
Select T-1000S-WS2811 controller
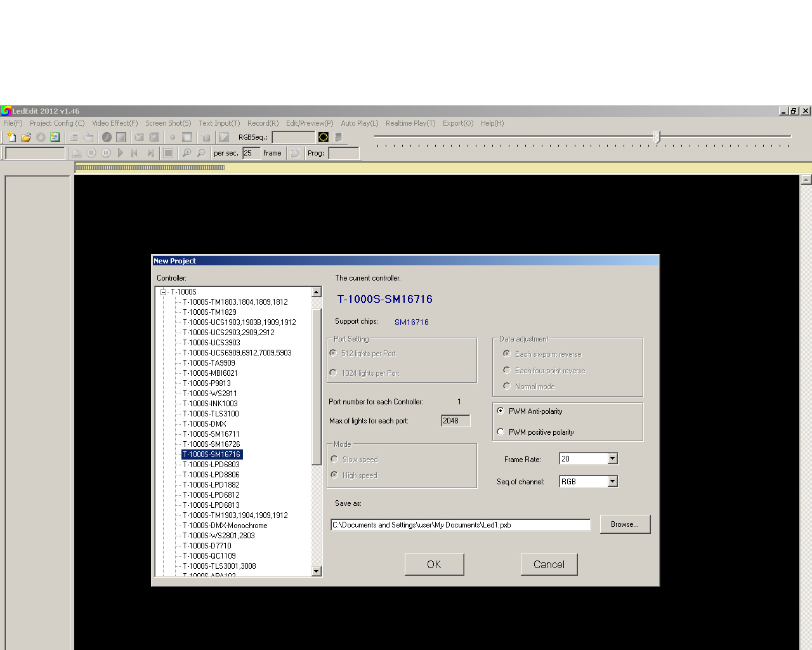(x=210, y=394)
